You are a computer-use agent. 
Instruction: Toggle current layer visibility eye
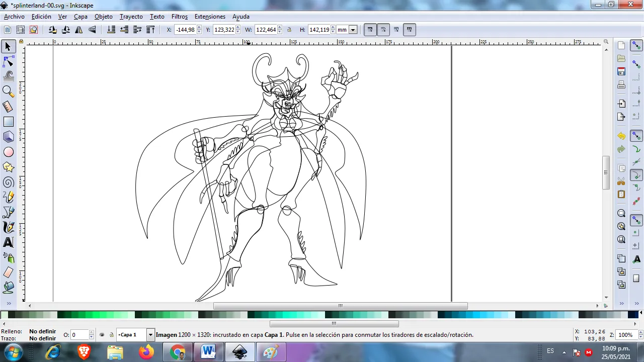[102, 335]
